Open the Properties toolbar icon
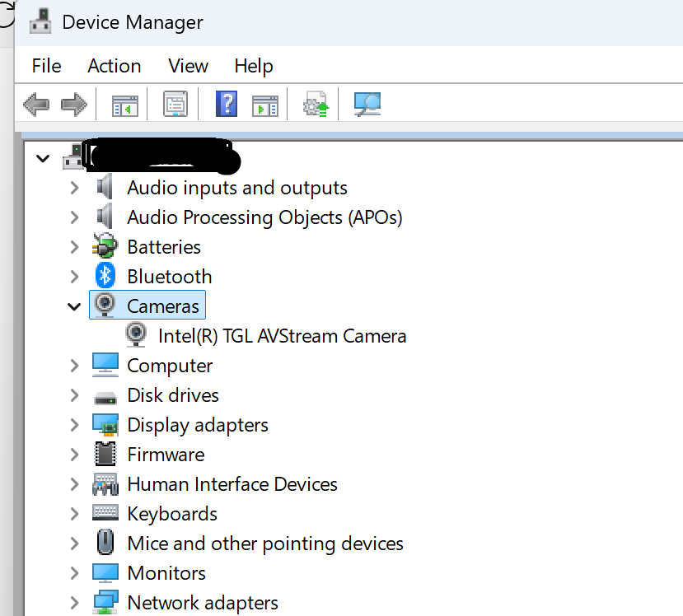This screenshot has height=616, width=683. click(175, 105)
